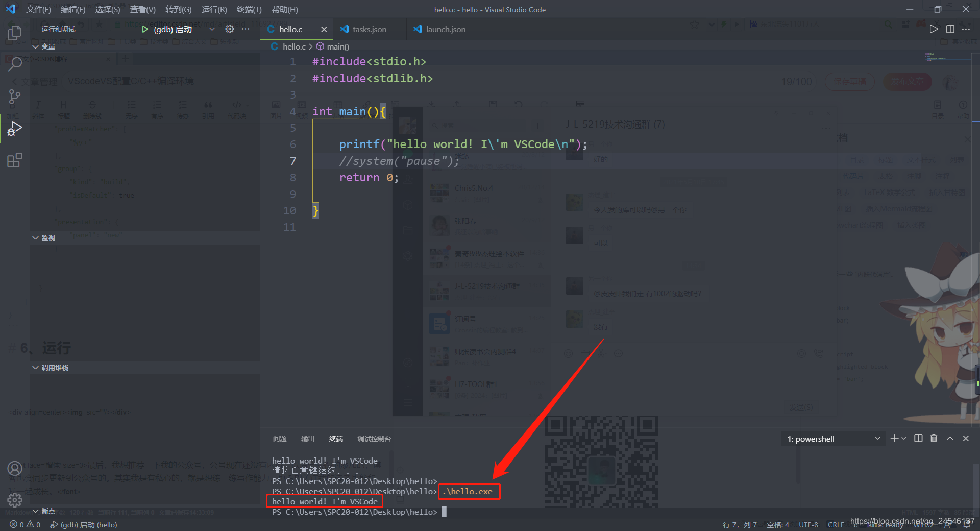Image resolution: width=980 pixels, height=531 pixels.
Task: Switch to the 问题 panel tab
Action: click(280, 439)
